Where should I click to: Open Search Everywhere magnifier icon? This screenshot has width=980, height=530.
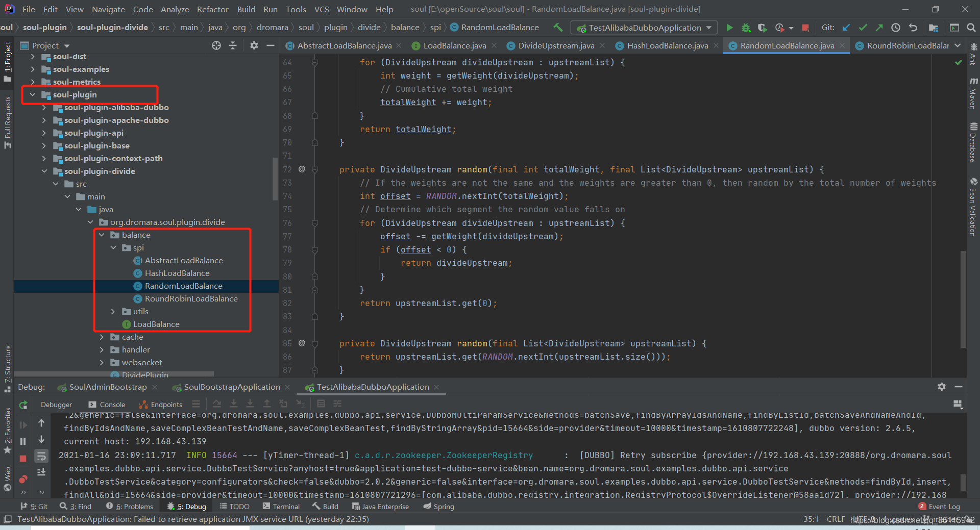click(971, 28)
